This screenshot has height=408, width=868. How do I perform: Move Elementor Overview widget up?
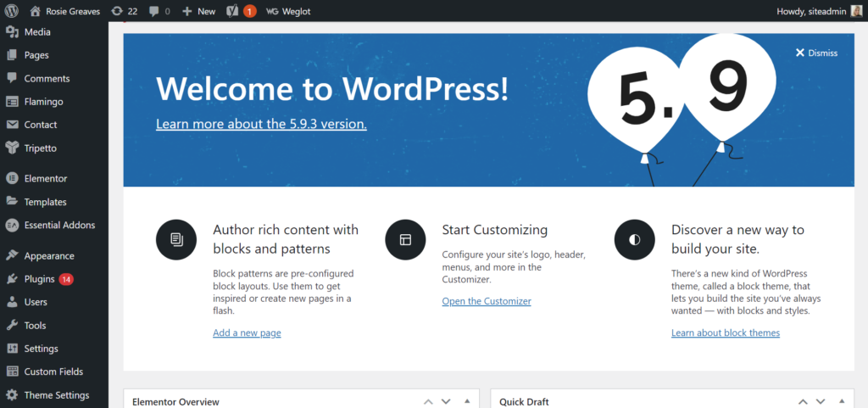pos(428,401)
